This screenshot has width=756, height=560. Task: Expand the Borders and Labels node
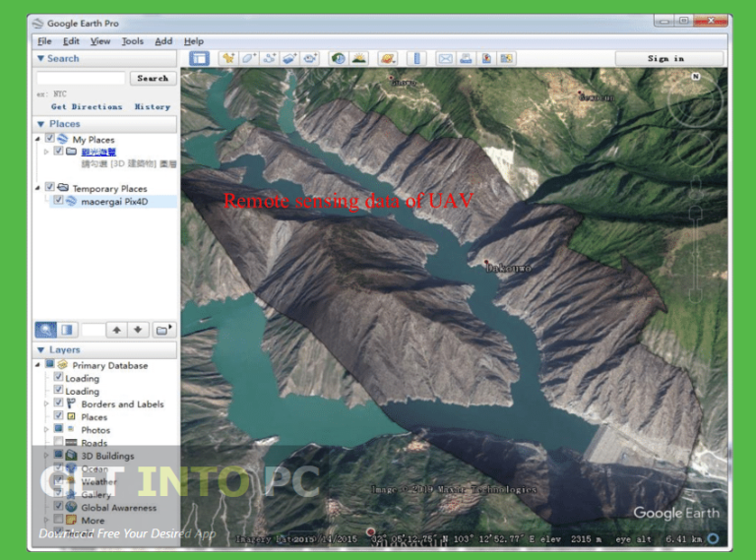click(46, 404)
